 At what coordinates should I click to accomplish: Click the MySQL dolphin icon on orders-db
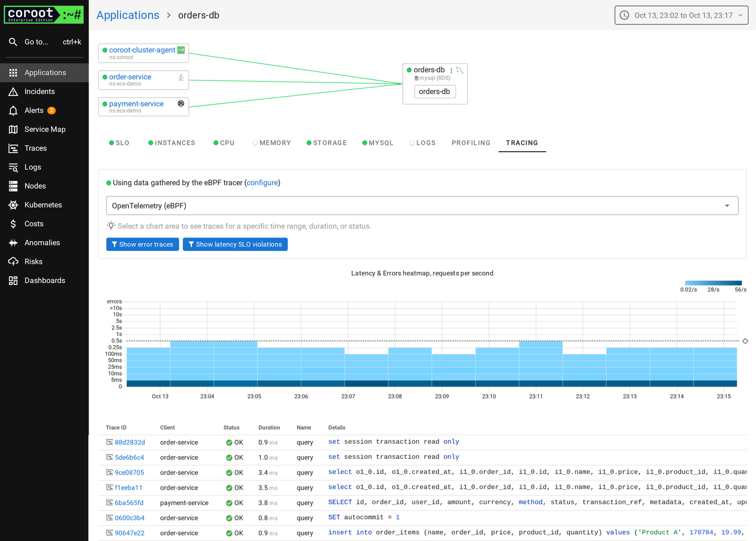[460, 70]
